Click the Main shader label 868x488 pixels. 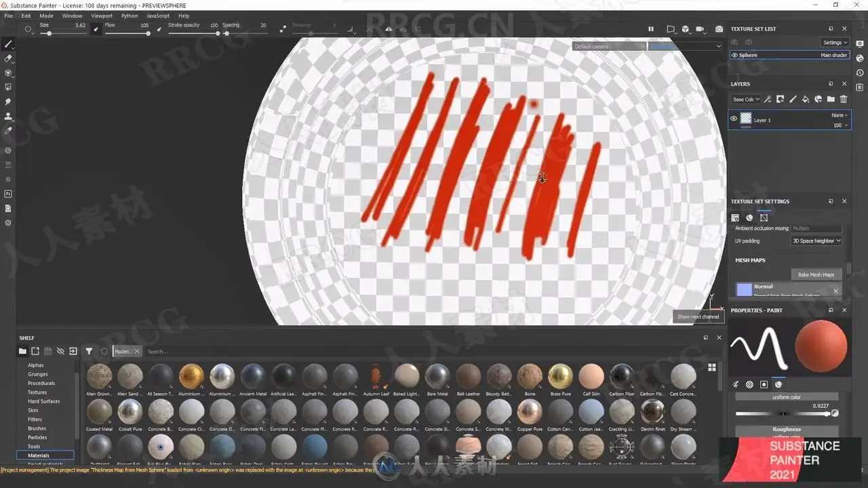click(x=834, y=55)
